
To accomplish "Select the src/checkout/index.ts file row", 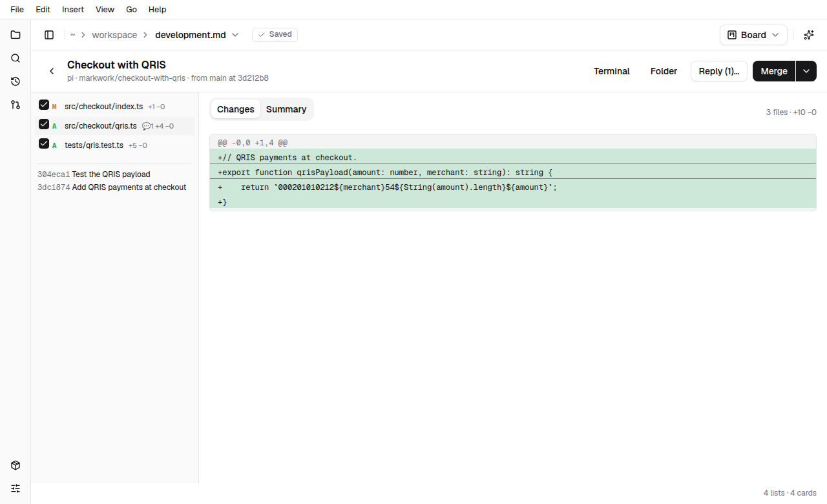I will (x=114, y=107).
